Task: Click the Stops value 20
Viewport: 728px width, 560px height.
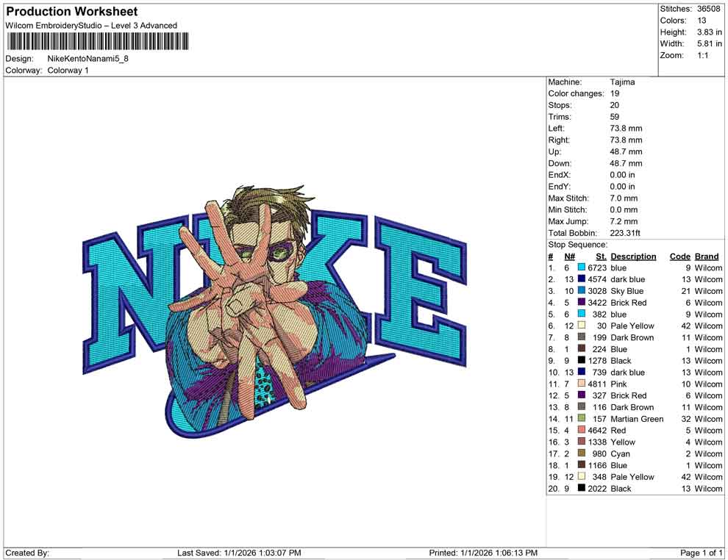Action: point(614,105)
